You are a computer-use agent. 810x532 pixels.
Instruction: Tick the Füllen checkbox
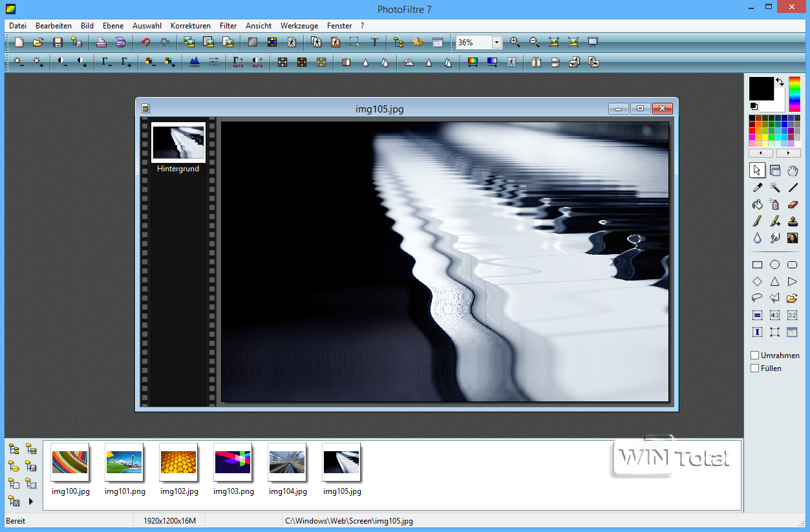point(754,368)
